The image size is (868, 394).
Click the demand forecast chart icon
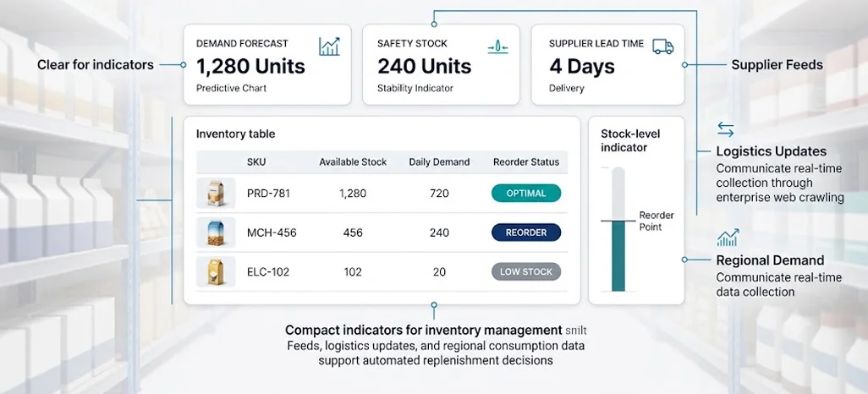(x=329, y=47)
